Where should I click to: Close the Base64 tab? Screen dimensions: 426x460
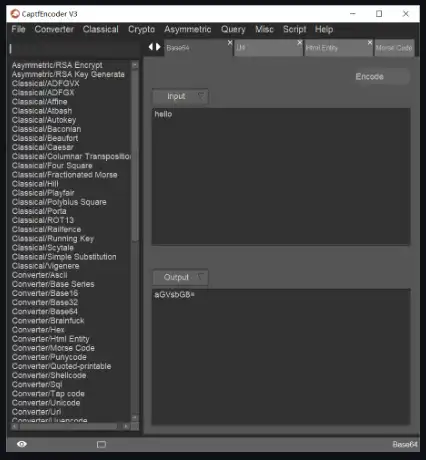tap(230, 43)
